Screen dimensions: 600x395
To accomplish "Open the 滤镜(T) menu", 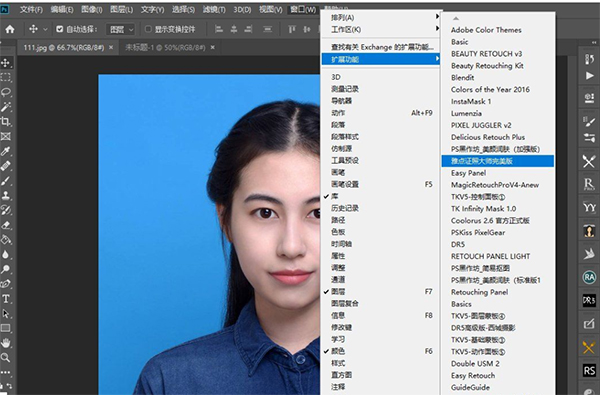I will 214,9.
